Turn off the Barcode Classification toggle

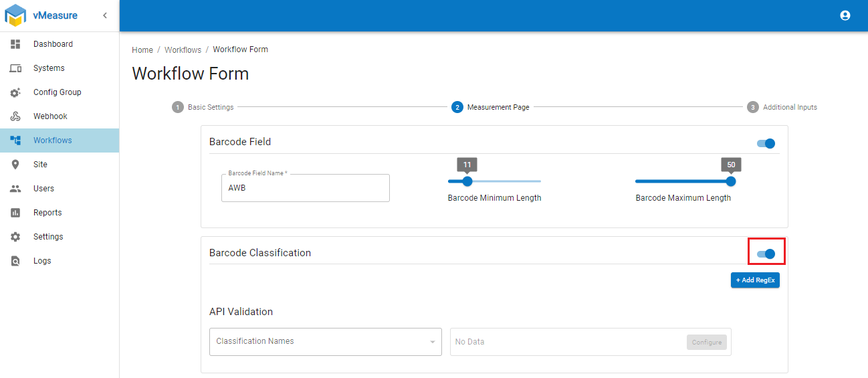[x=766, y=254]
